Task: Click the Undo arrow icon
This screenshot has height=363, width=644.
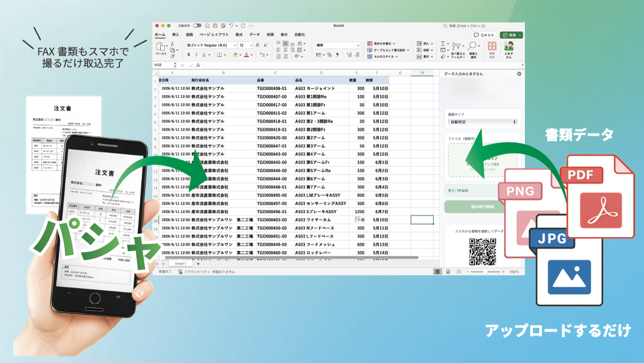Action: (x=231, y=26)
